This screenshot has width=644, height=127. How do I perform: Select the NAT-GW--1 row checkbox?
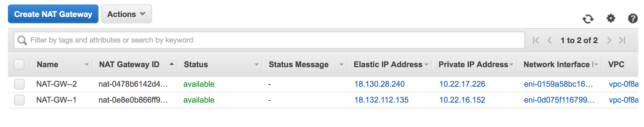pos(19,100)
